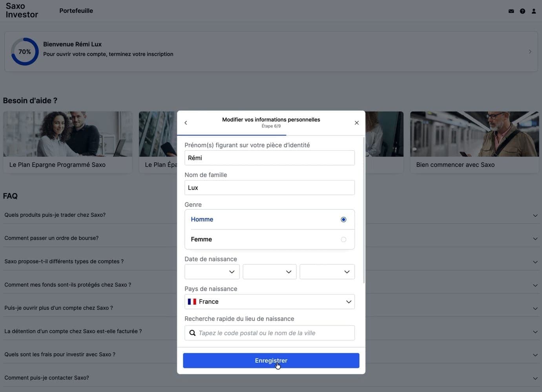Go back using the dialog's left chevron
Image resolution: width=542 pixels, height=392 pixels.
tap(186, 123)
